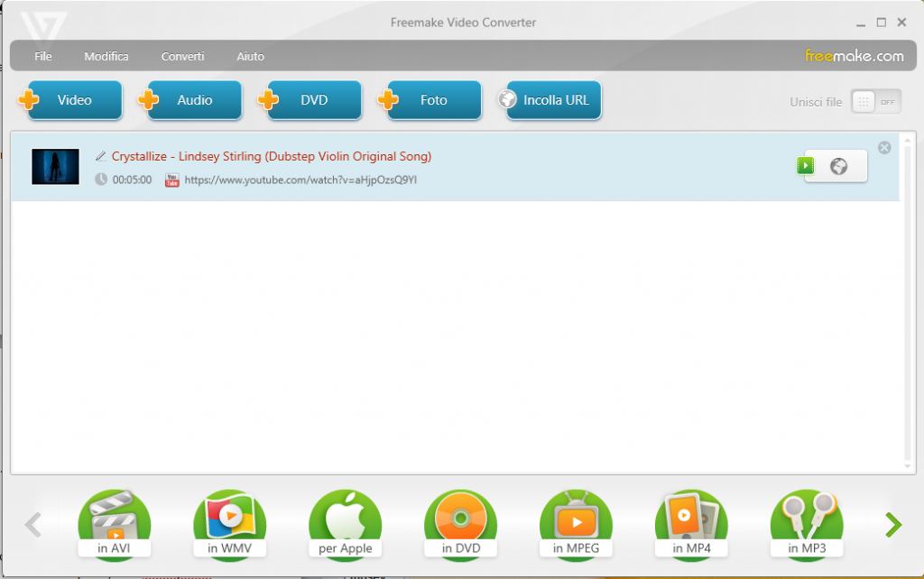The image size is (924, 579).
Task: Minimize the Freemake window
Action: pos(860,23)
